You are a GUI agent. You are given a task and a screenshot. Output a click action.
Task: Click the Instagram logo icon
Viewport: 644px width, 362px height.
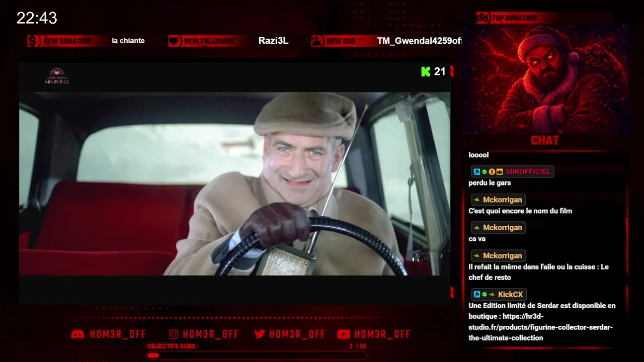tap(174, 334)
